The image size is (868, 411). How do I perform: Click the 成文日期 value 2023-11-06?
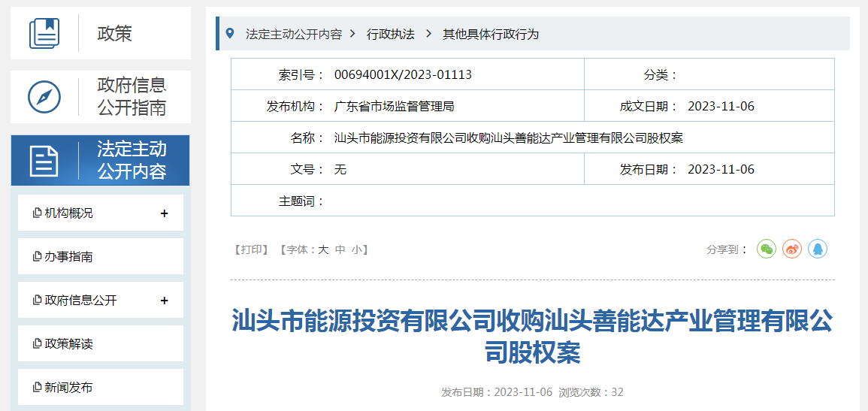(x=721, y=106)
